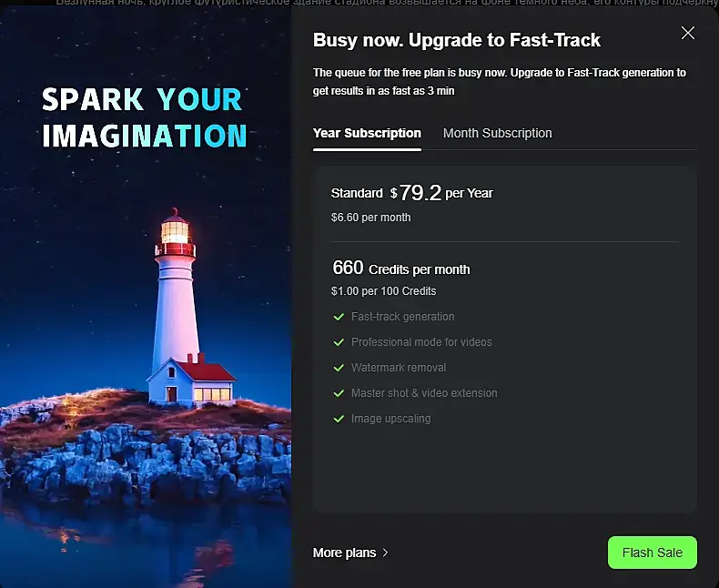Click the 660 Credits per month text
Viewport: 719px width, 588px height.
(x=400, y=269)
